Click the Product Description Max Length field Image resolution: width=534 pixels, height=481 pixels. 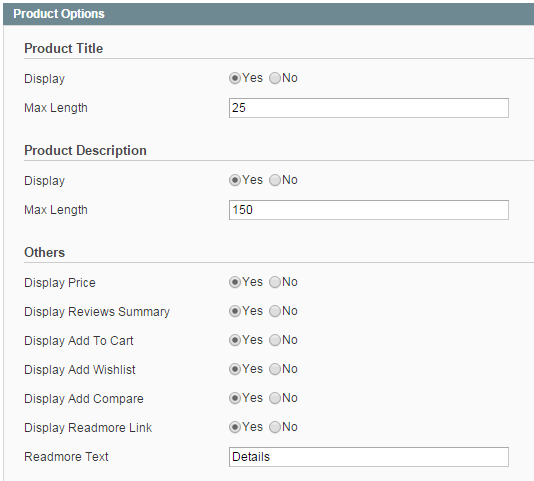[x=369, y=210]
